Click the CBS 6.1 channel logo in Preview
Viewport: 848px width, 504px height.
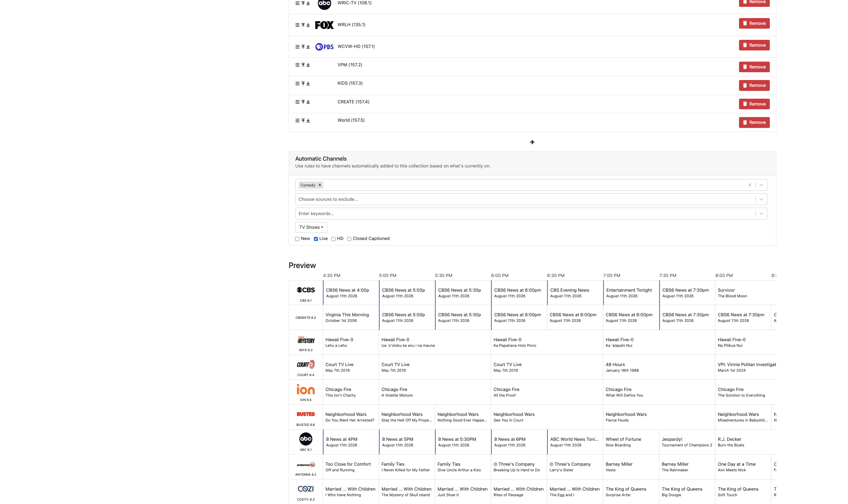[x=306, y=290]
